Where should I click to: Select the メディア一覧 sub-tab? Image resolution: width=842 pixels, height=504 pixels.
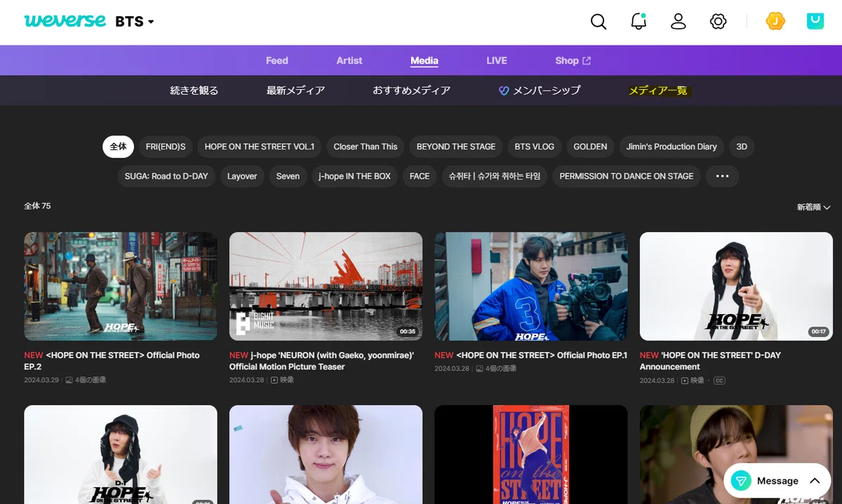658,90
